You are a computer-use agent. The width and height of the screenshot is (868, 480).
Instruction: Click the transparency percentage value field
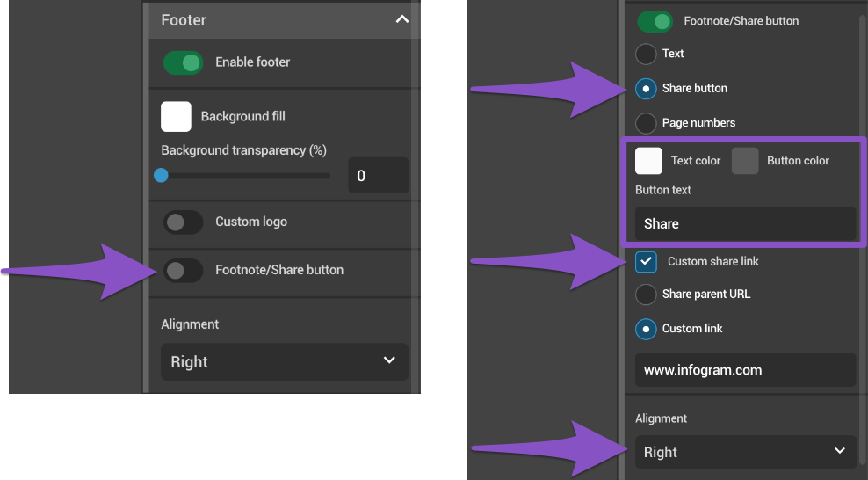pyautogui.click(x=378, y=176)
